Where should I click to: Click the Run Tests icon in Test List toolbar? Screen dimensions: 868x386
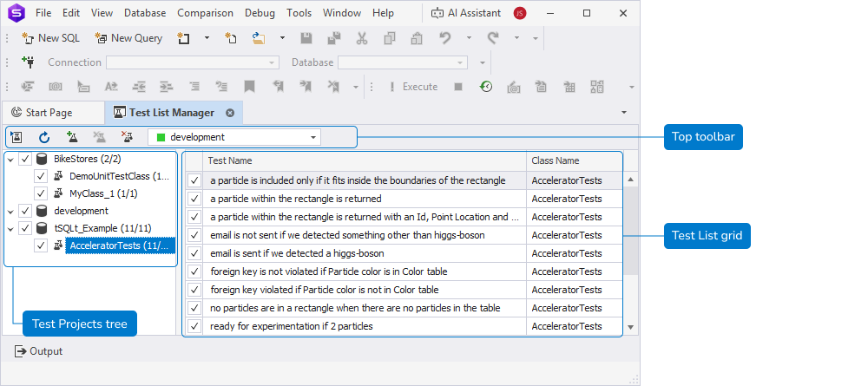[16, 137]
